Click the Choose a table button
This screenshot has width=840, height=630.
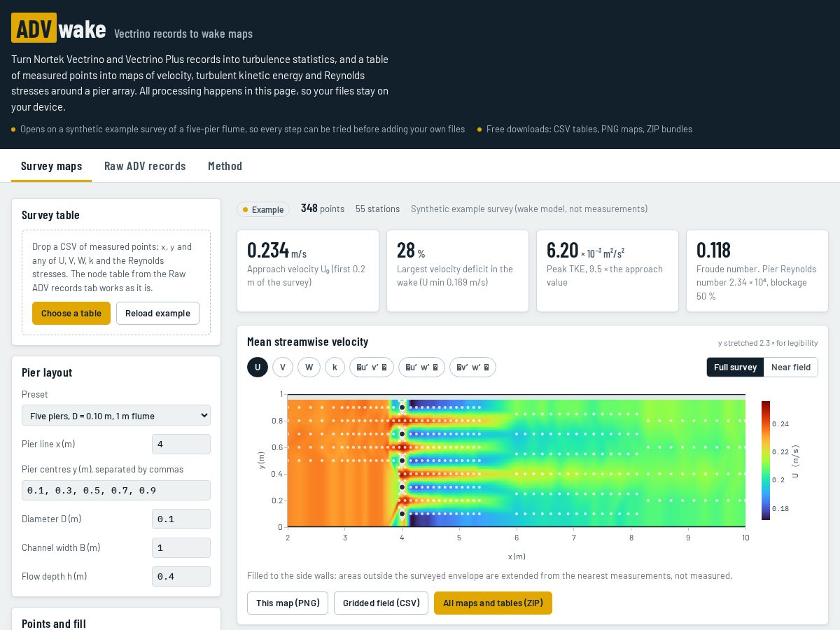(71, 313)
